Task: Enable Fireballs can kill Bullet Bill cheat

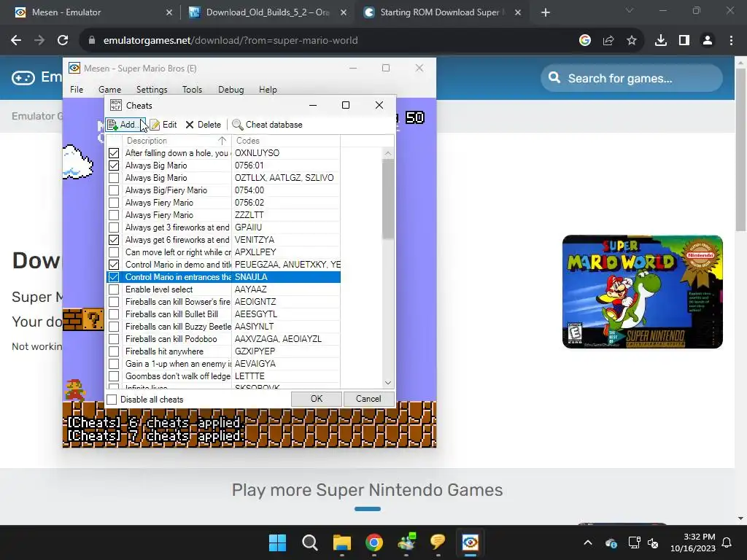Action: (x=114, y=314)
